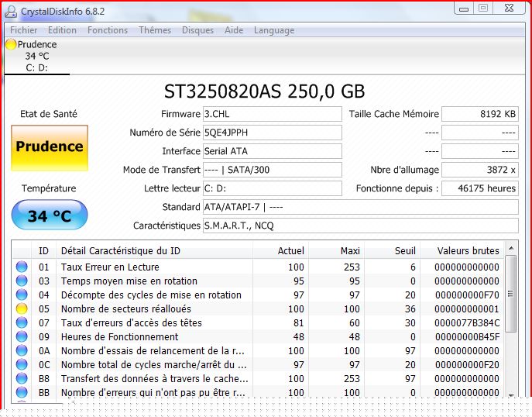Click the transfer mode field SATA/300

tap(272, 170)
